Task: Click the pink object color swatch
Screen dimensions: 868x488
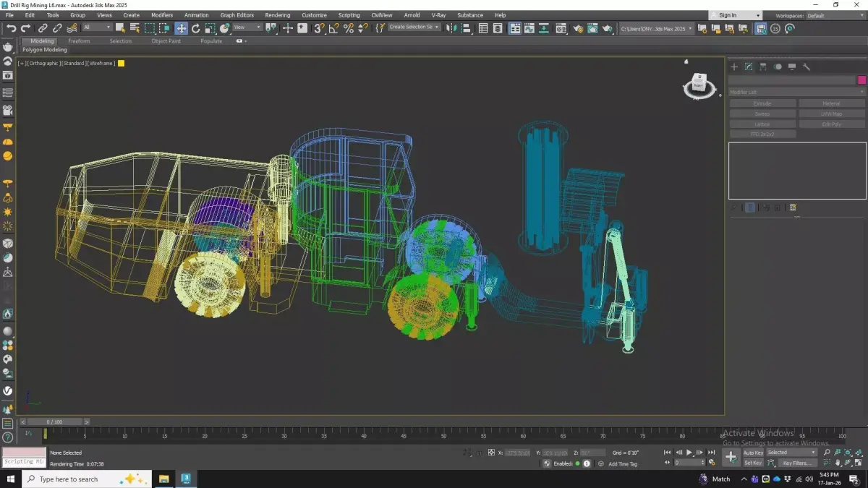Action: pos(861,80)
